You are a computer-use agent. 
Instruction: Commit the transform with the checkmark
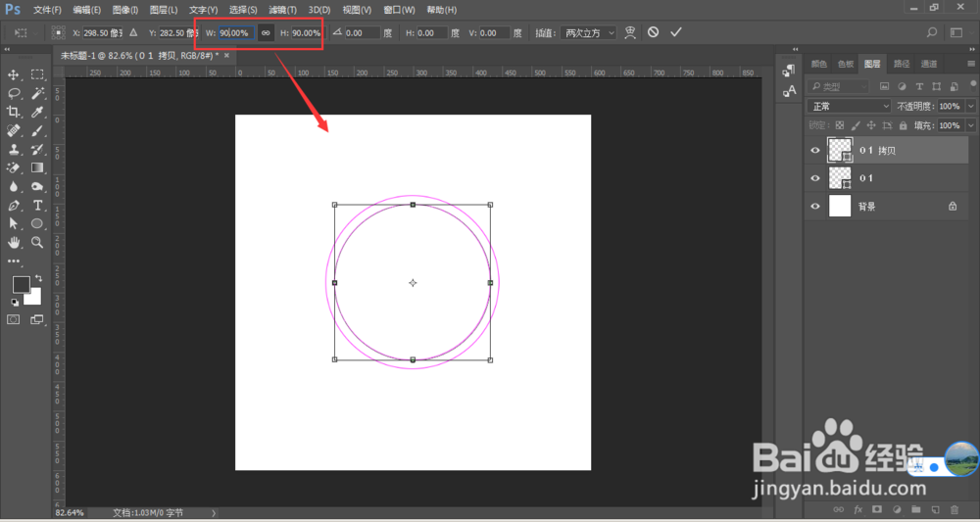675,32
